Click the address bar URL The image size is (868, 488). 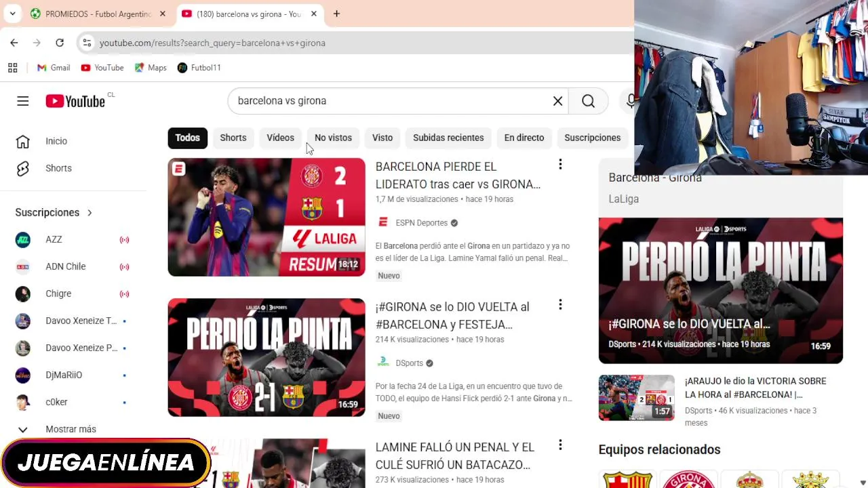pyautogui.click(x=212, y=43)
